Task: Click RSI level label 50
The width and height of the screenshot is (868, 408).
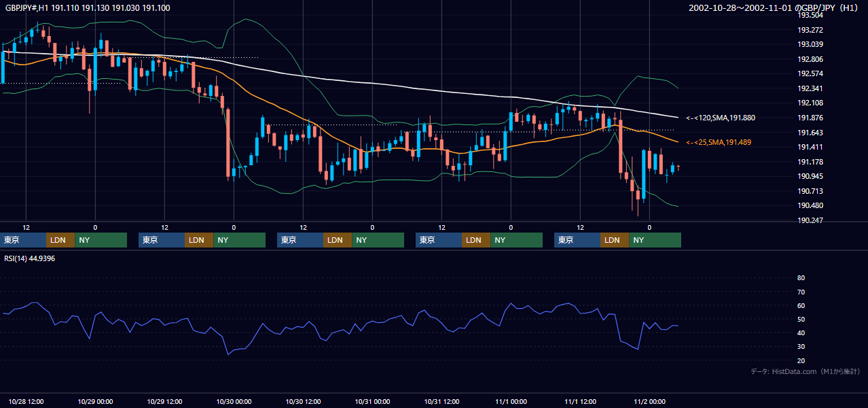Action: (801, 319)
